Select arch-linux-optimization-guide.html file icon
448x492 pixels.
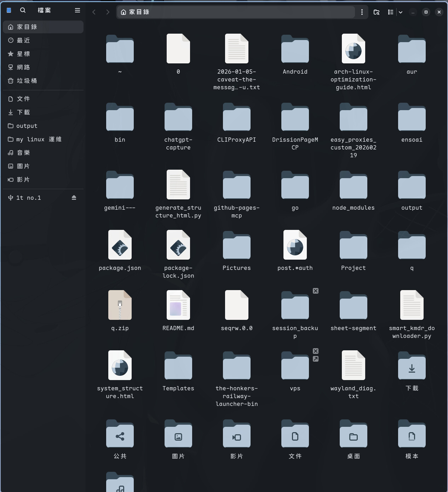tap(354, 49)
